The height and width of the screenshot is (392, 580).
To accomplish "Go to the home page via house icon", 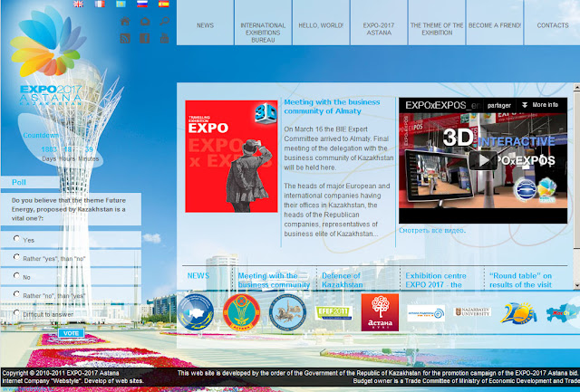I will coord(125,21).
